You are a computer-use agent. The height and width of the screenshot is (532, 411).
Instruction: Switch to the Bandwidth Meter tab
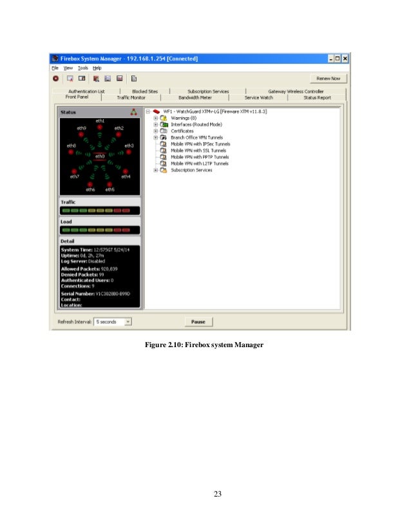[195, 97]
